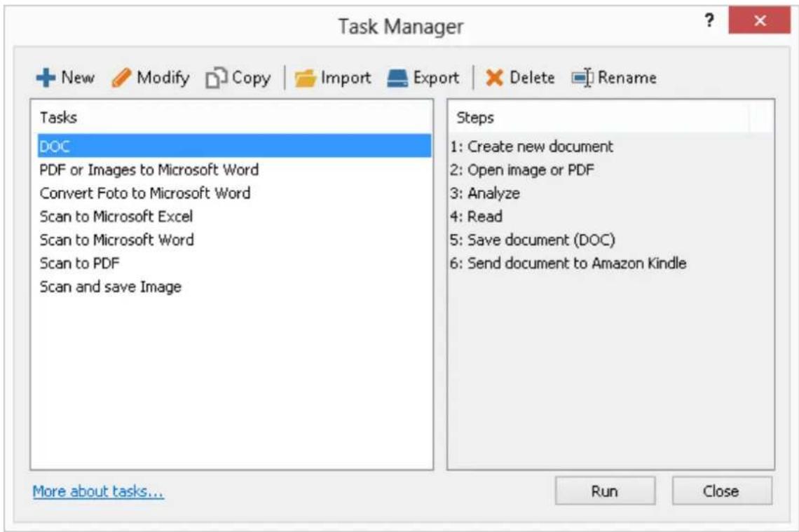Open help with the question mark
Screen dimensions: 799x532
[x=709, y=20]
